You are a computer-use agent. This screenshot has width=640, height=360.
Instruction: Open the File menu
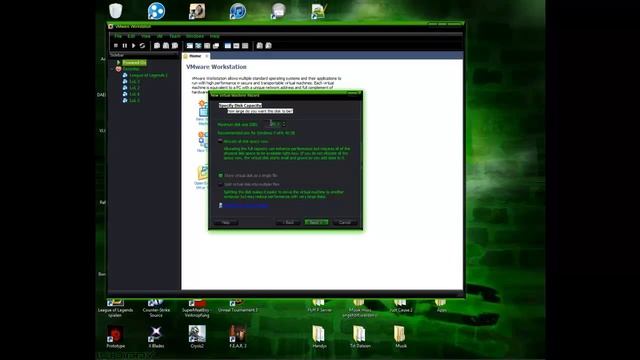(118, 36)
